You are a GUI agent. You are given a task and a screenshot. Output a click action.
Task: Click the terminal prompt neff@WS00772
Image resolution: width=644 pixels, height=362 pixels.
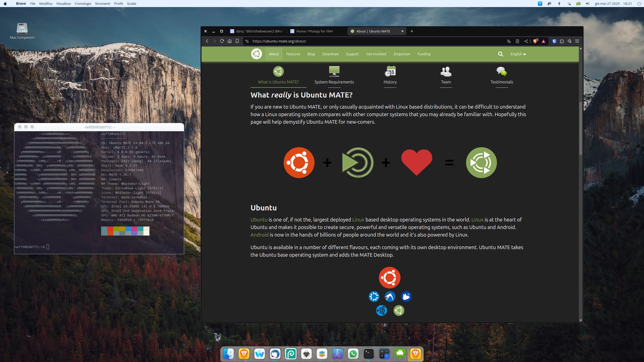(30, 247)
